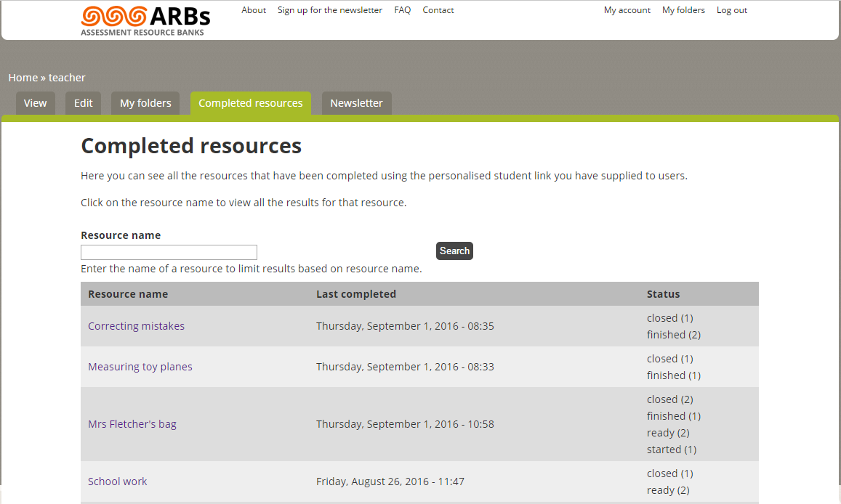This screenshot has width=841, height=504.
Task: Open My folders in the top navigation
Action: [x=683, y=10]
